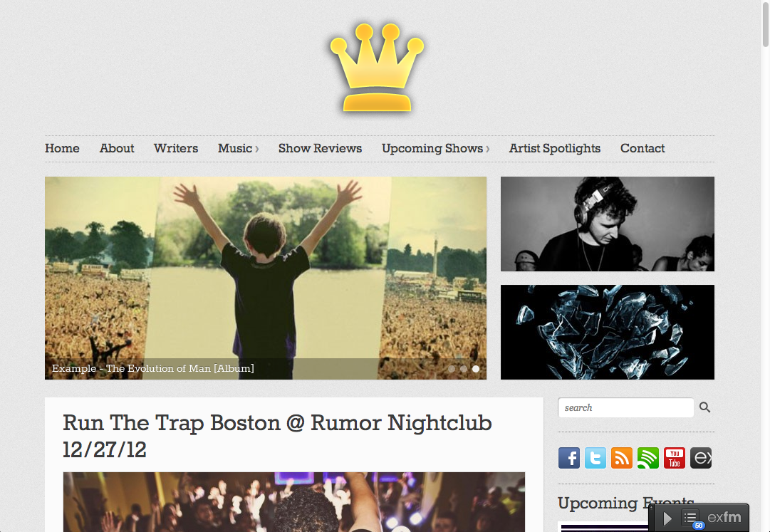
Task: Select the first slideshow dot
Action: pos(452,369)
